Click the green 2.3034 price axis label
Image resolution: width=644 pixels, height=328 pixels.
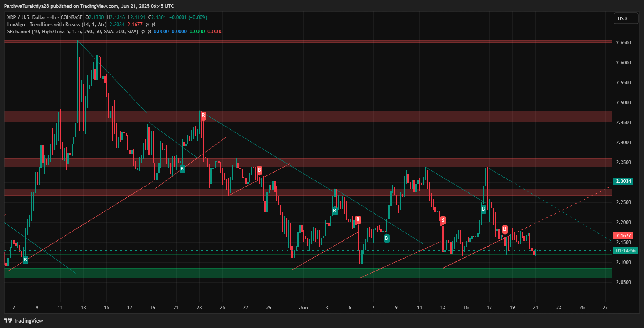623,181
